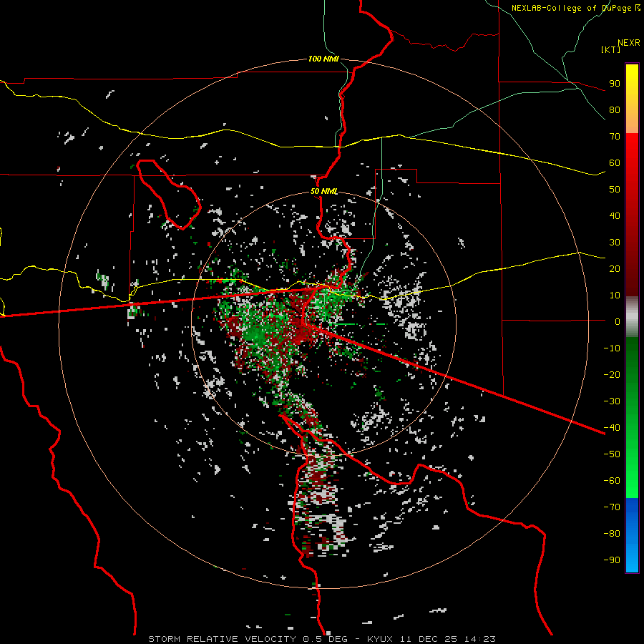Click the -70 value on the velocity scale
The image size is (644, 644).
pos(612,507)
